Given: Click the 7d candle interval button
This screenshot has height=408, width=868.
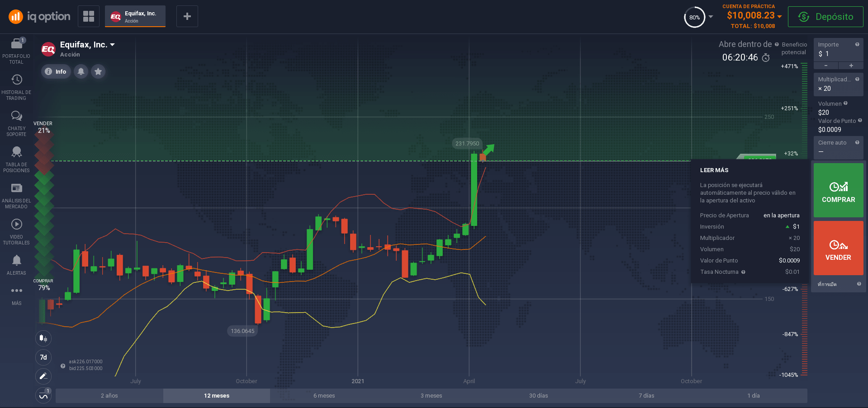Looking at the screenshot, I should [x=43, y=357].
